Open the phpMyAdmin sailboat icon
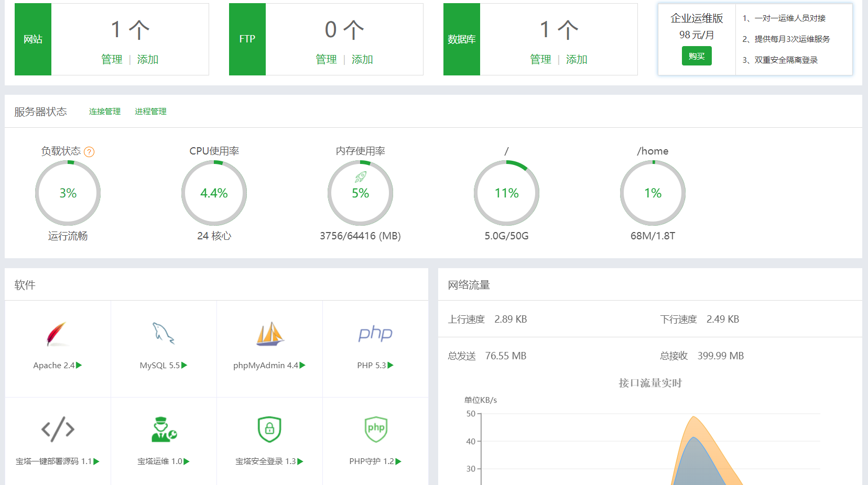868x485 pixels. (270, 334)
